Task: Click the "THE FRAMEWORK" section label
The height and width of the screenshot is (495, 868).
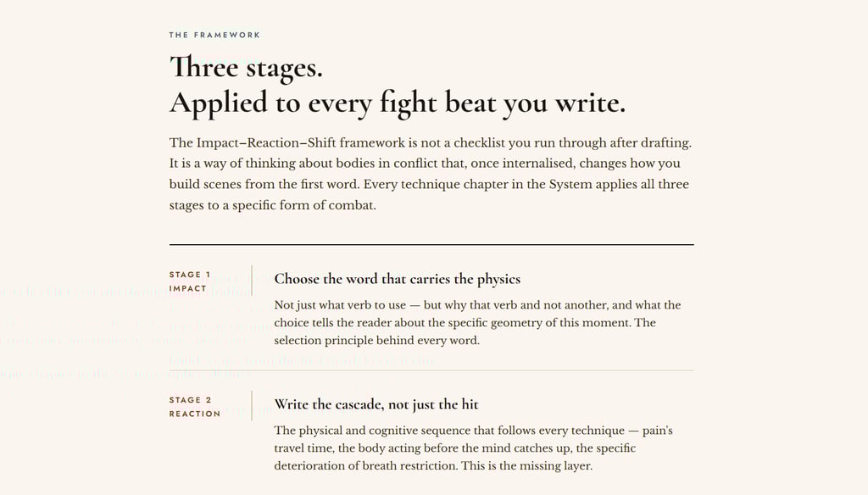Action: point(214,35)
